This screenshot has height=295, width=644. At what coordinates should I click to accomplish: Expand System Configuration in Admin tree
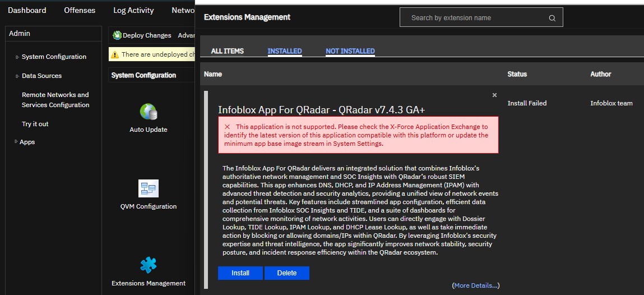pos(17,57)
